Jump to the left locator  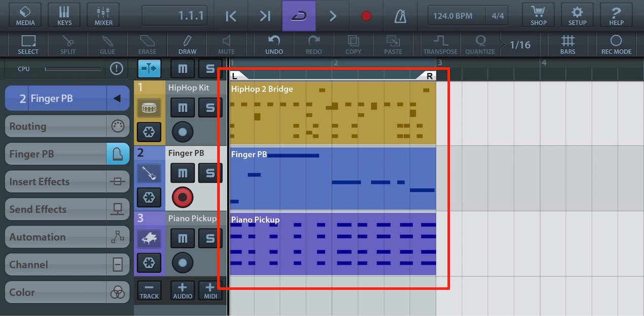tap(231, 16)
